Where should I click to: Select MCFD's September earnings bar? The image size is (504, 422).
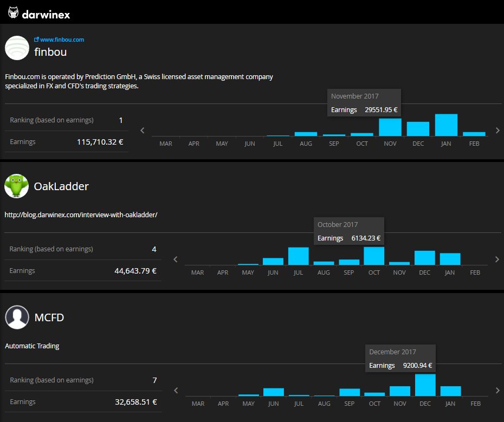350,392
